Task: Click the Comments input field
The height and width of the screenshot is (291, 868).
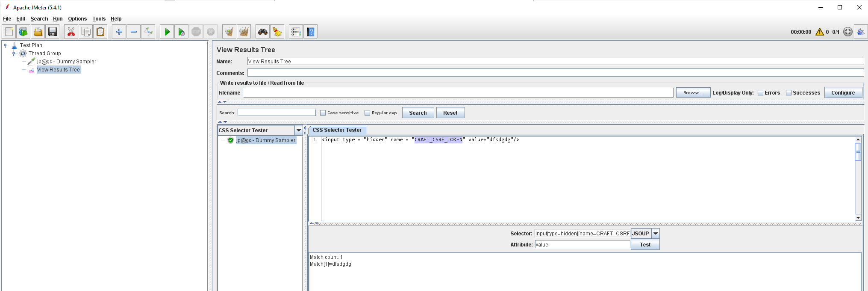Action: pos(556,73)
